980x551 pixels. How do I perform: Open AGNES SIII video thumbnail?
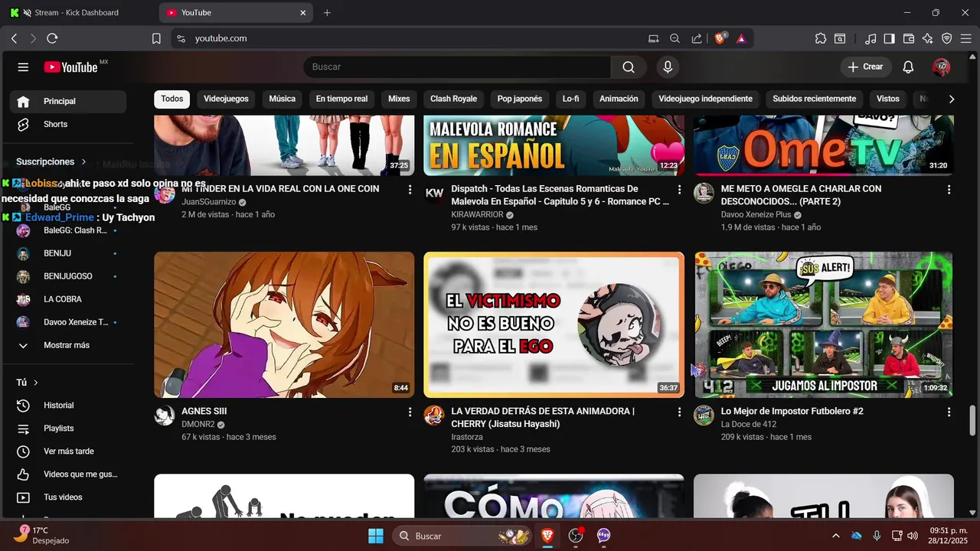284,324
